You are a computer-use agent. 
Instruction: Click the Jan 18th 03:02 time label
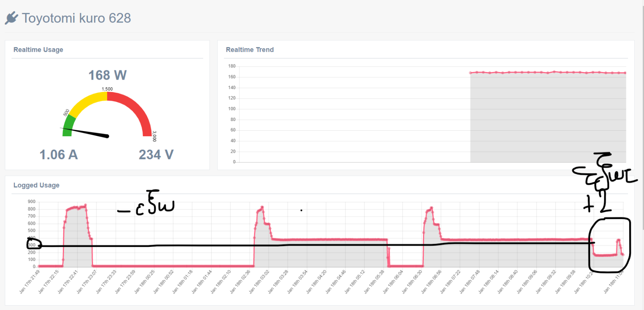point(259,281)
